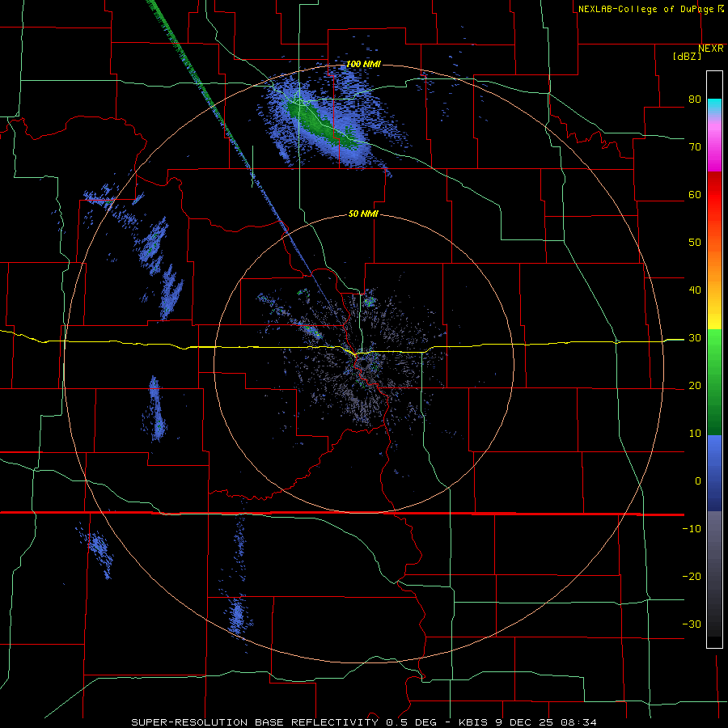Click the 60 value on the dBZ scale

pyautogui.click(x=695, y=194)
